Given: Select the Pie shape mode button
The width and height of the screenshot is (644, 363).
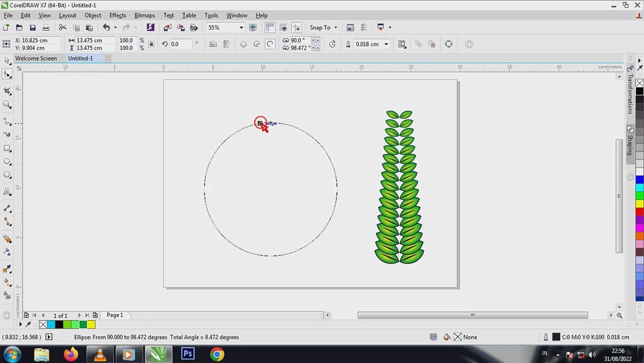Looking at the screenshot, I should [x=257, y=44].
